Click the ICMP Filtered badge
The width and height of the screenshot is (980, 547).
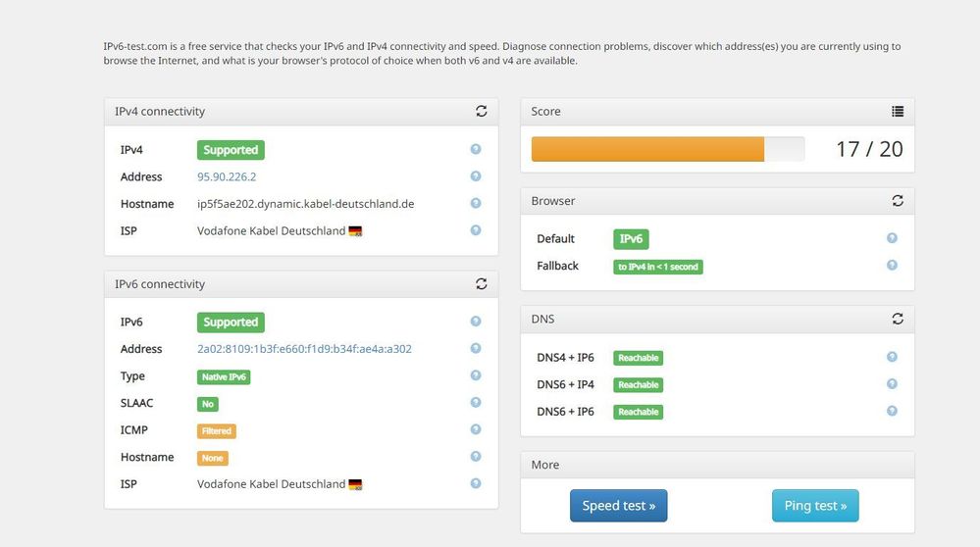(216, 430)
